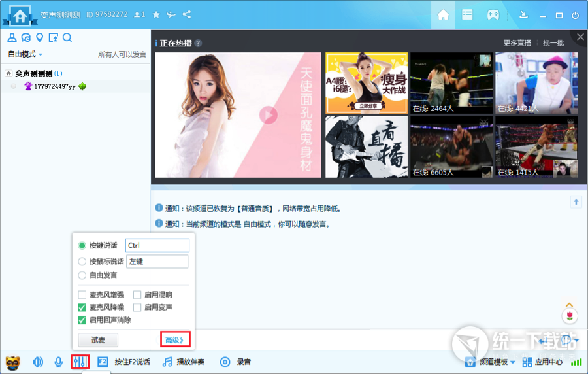Click the 录音 record icon
The image size is (588, 374).
tap(225, 362)
